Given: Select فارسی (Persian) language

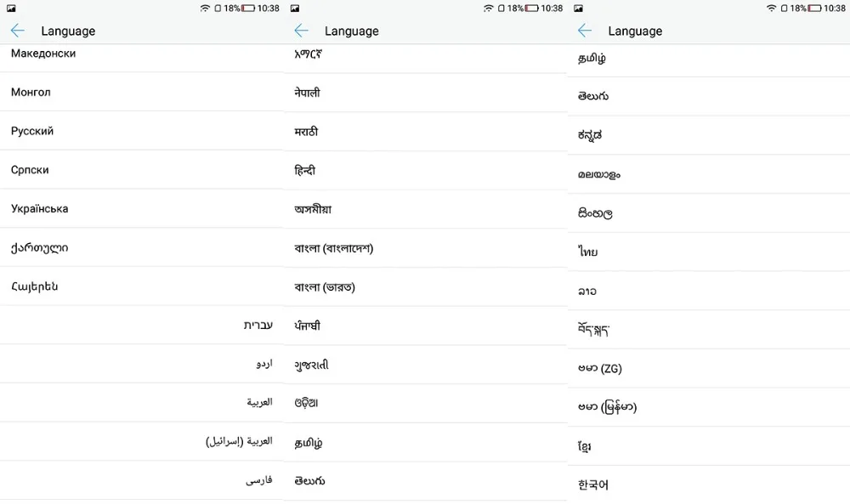Looking at the screenshot, I should pos(258,480).
